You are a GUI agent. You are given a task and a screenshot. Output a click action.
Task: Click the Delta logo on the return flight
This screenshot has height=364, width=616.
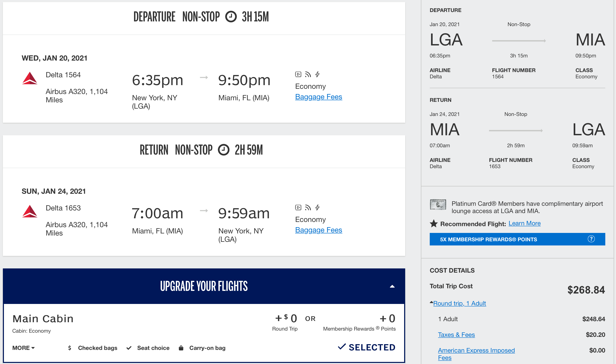(x=30, y=212)
